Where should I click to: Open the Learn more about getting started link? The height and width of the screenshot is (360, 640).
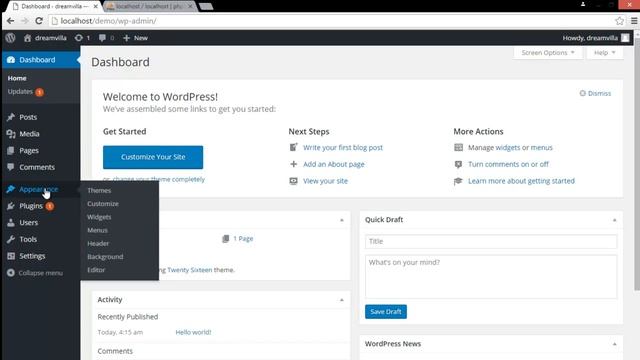pos(521,181)
